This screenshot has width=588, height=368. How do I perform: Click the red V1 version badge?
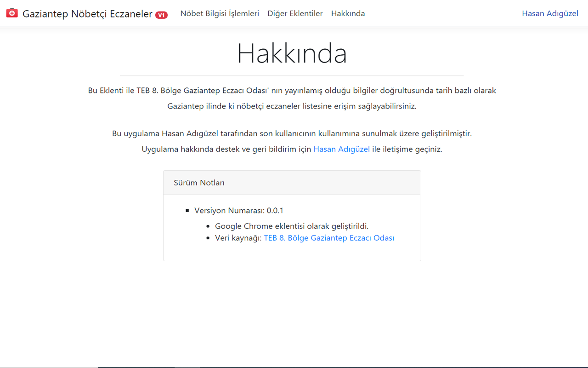coord(161,15)
